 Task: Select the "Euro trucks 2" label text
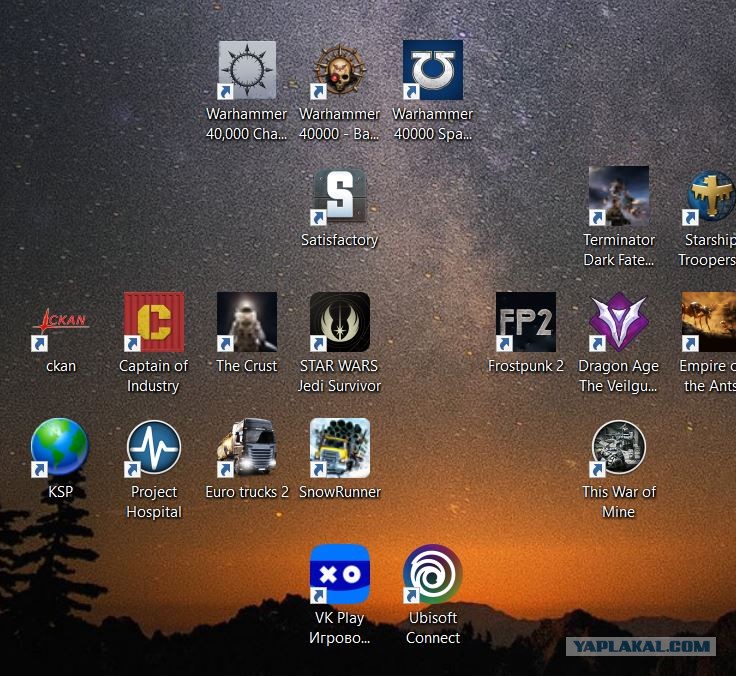point(247,492)
